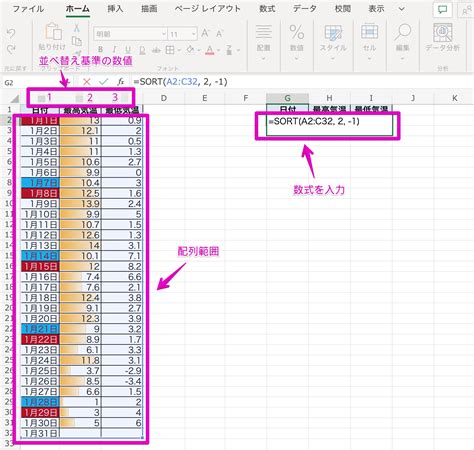Open the Cells (セル) group
Viewport: 474px width, 450px height.
click(369, 42)
